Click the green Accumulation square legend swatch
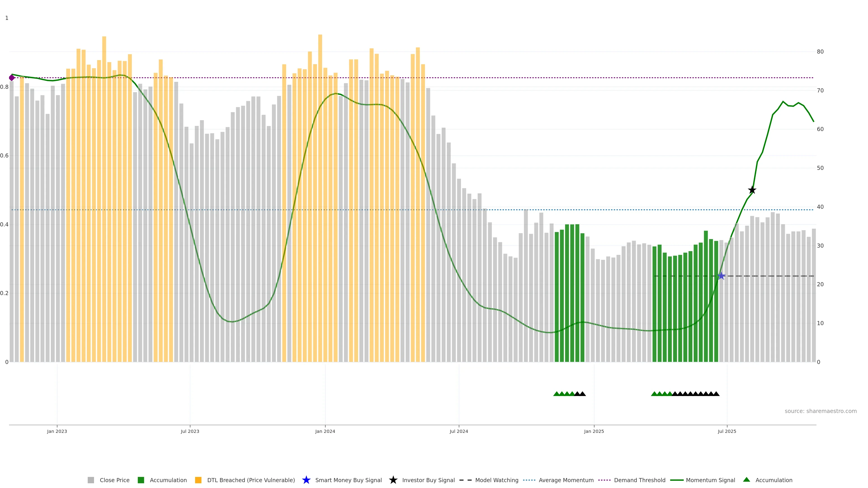 [x=141, y=480]
